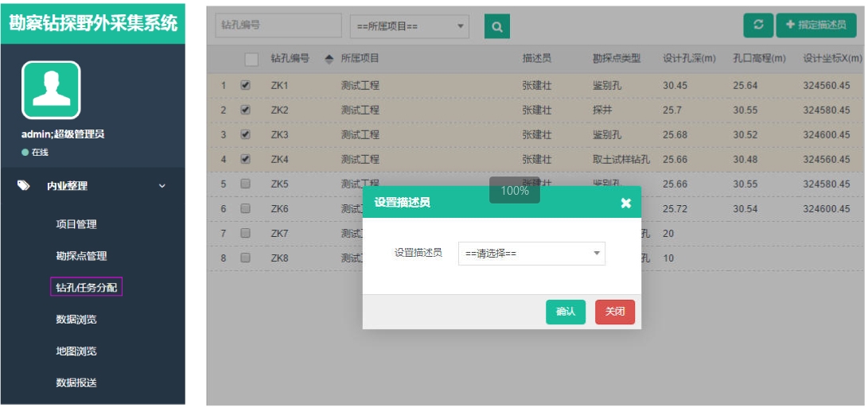Open 项目管理 in the sidebar
Viewport: 868px width, 411px height.
coord(76,224)
